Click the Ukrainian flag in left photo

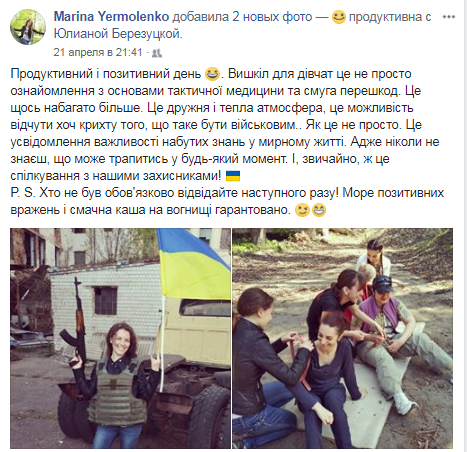click(193, 263)
